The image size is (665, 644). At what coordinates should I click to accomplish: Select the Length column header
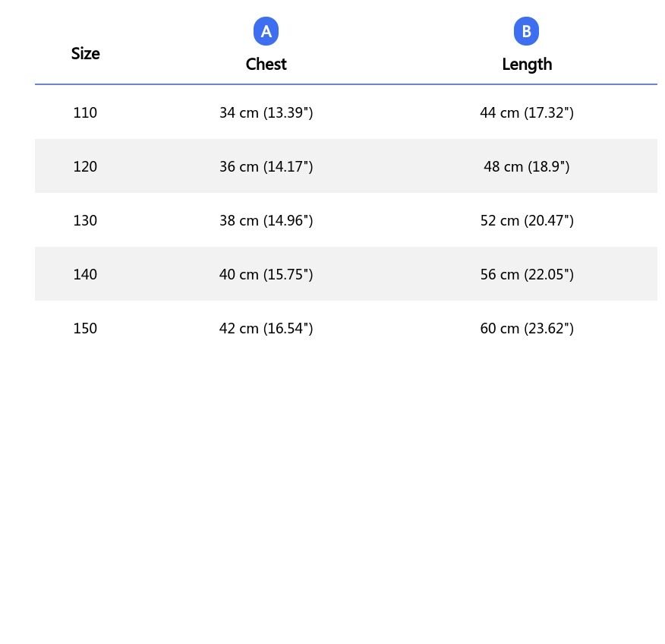[x=527, y=65]
